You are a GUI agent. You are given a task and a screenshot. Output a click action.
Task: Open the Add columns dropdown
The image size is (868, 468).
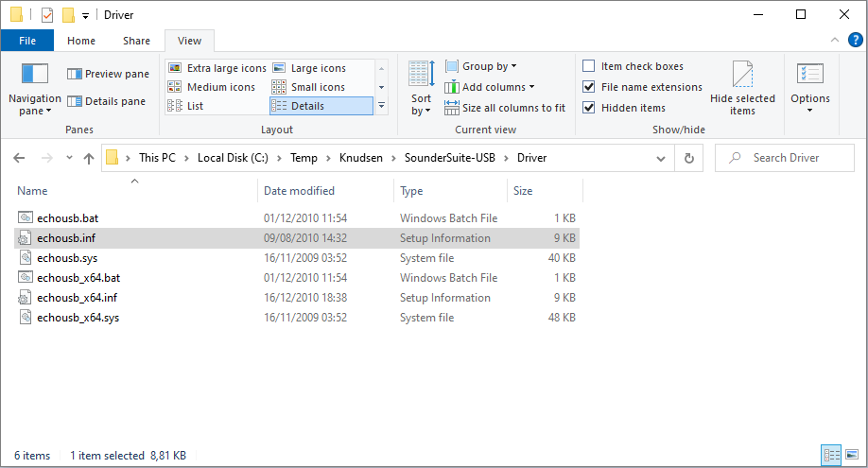point(490,87)
